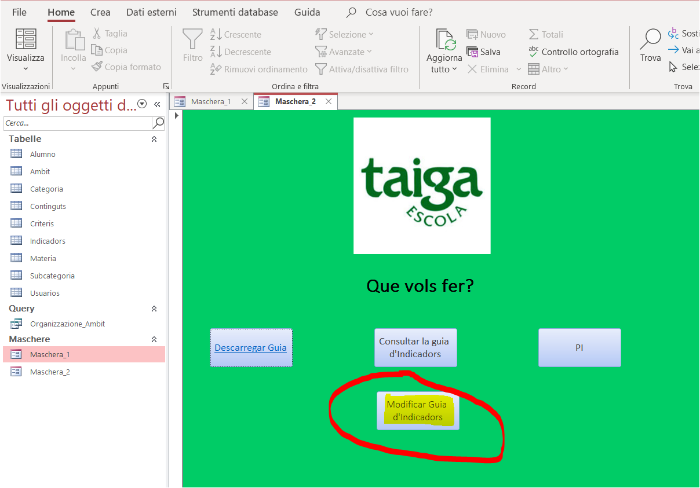Screen dimensions: 700x488
Task: Click the Trova magnifier icon
Action: coord(650,39)
